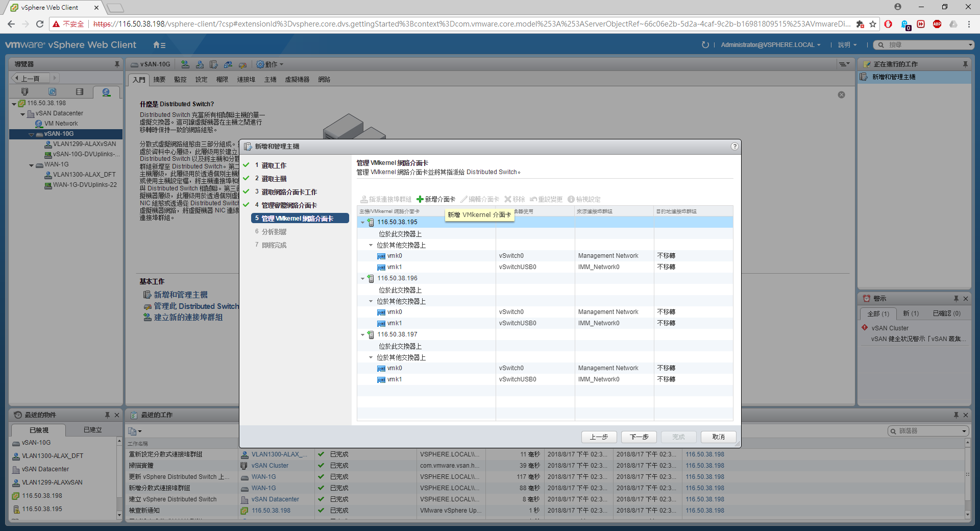
Task: Switch to the 新 (1) alarms tab
Action: 911,313
